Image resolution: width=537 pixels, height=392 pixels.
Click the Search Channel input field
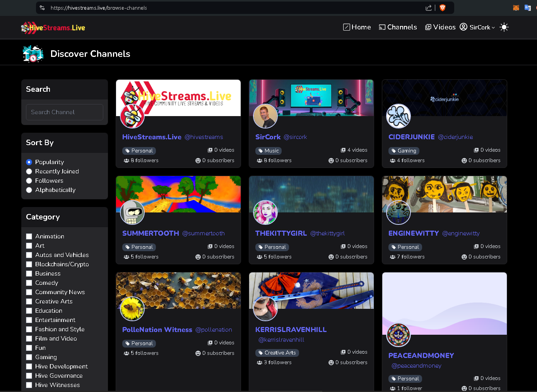[x=65, y=112]
